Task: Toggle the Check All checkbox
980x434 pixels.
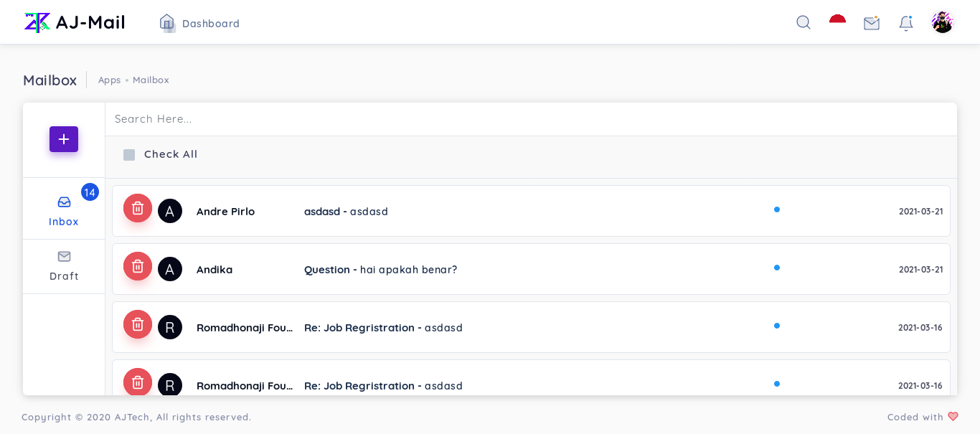Action: pos(129,155)
